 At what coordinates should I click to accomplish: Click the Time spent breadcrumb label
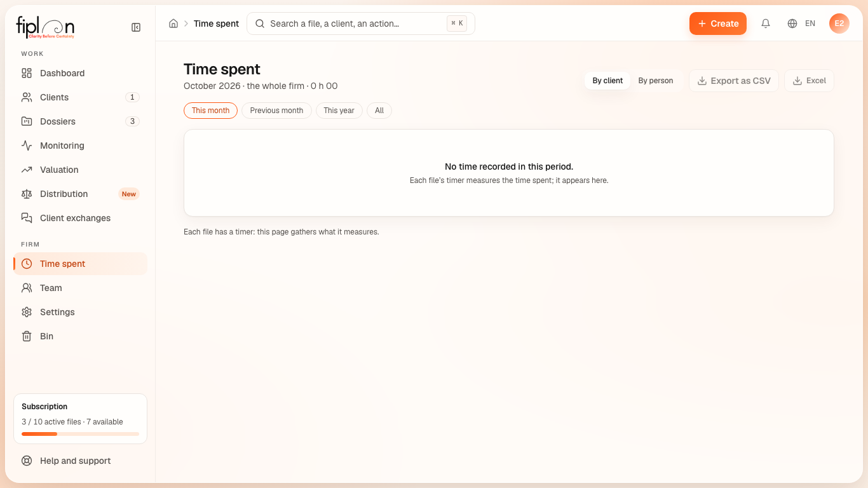(216, 24)
